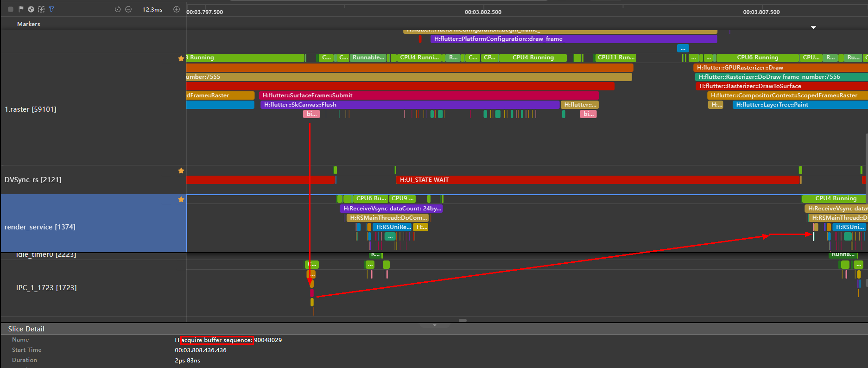Screen dimensions: 868x368
Task: Select the DVSync-rs [2121] track label
Action: (33, 180)
